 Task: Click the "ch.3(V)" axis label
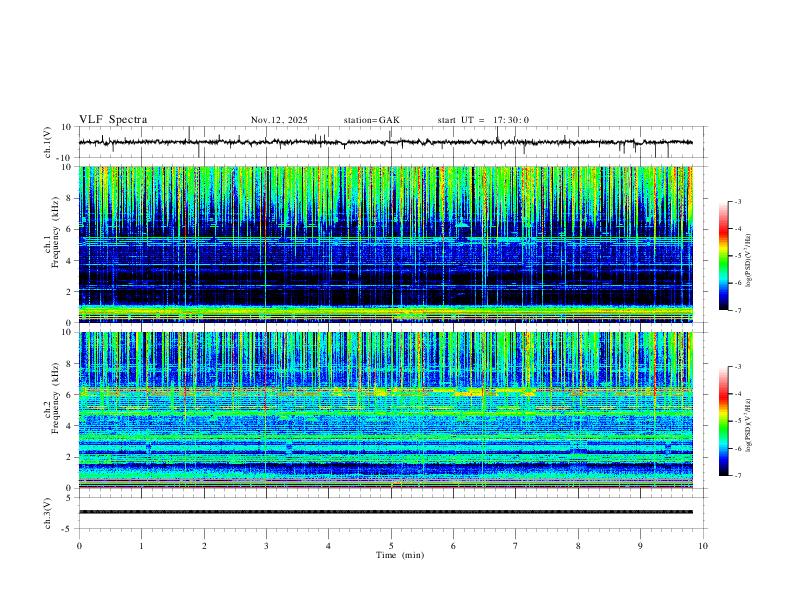tap(48, 513)
